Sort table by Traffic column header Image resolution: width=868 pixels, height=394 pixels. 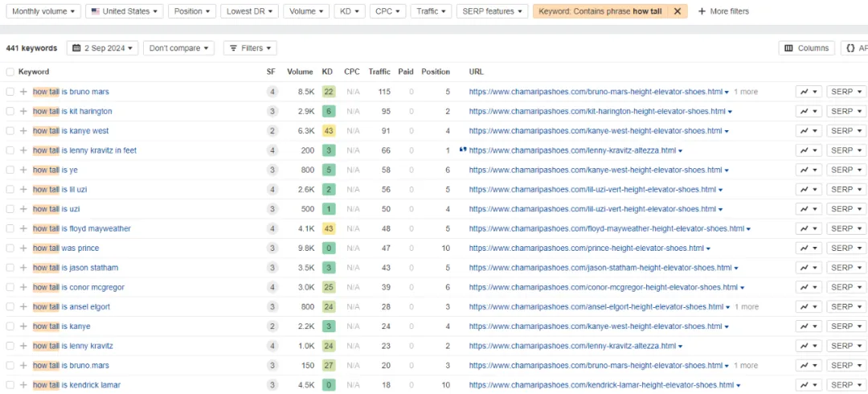379,72
